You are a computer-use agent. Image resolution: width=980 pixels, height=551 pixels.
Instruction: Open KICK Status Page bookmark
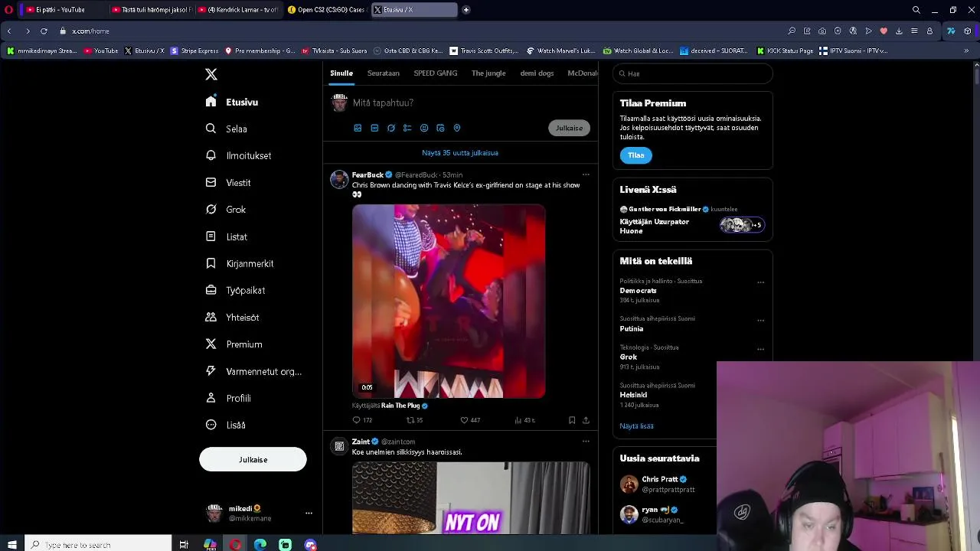tap(785, 51)
